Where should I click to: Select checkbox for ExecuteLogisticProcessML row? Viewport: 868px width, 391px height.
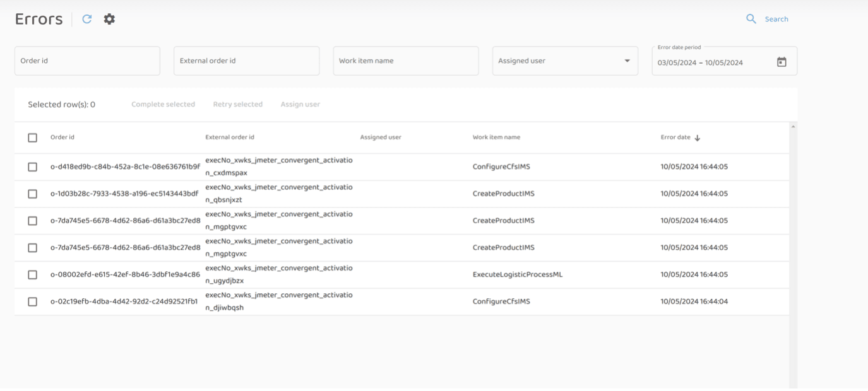coord(33,275)
